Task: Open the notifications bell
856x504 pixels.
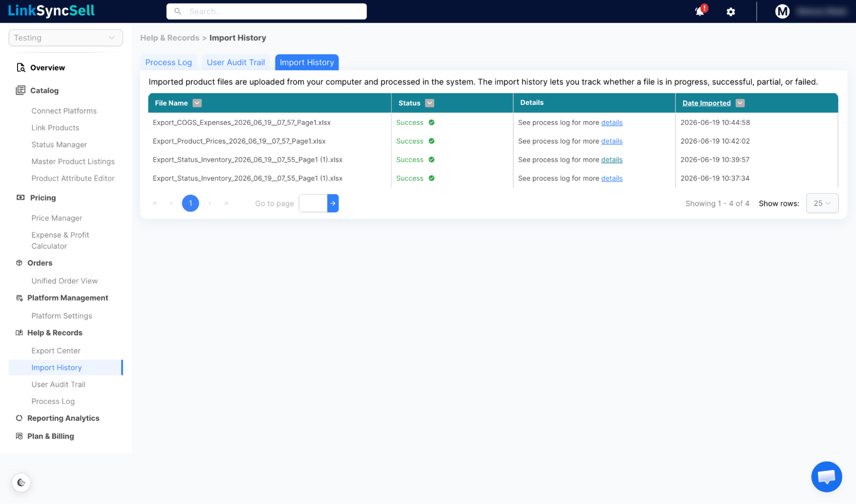Action: coord(700,11)
